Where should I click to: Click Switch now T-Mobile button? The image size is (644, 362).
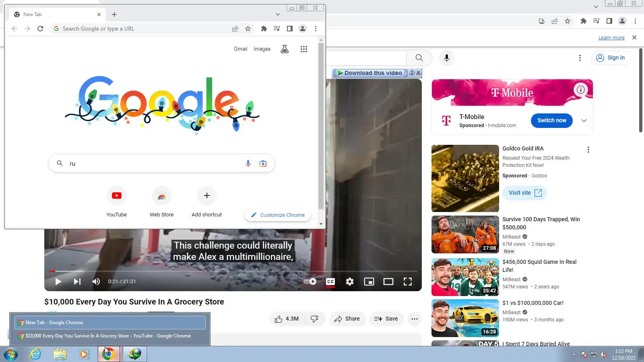click(552, 120)
